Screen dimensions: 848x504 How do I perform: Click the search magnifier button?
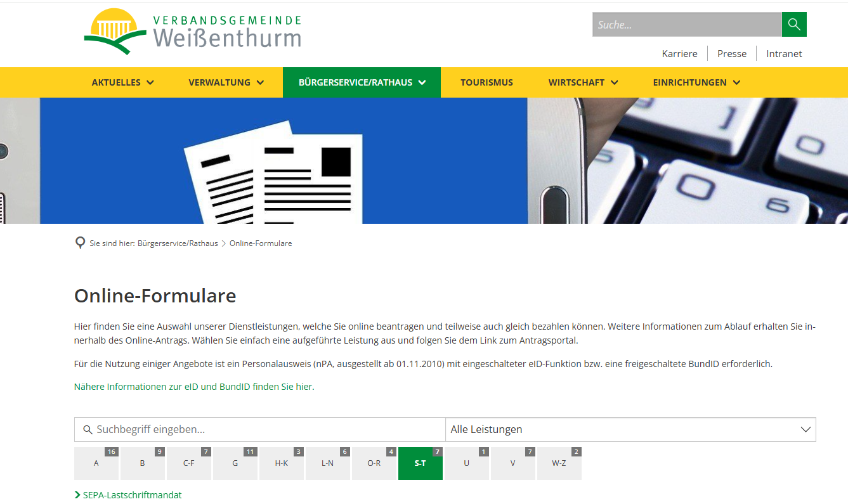[x=794, y=24]
